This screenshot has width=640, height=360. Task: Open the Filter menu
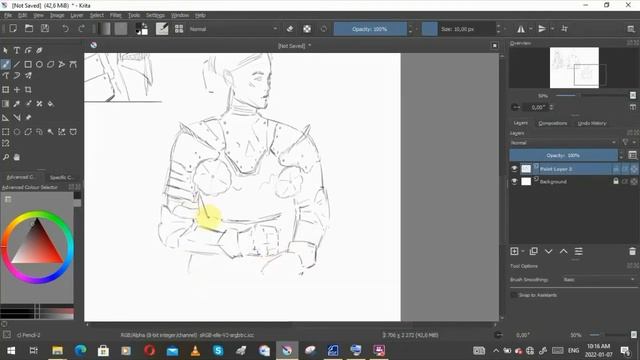[116, 15]
